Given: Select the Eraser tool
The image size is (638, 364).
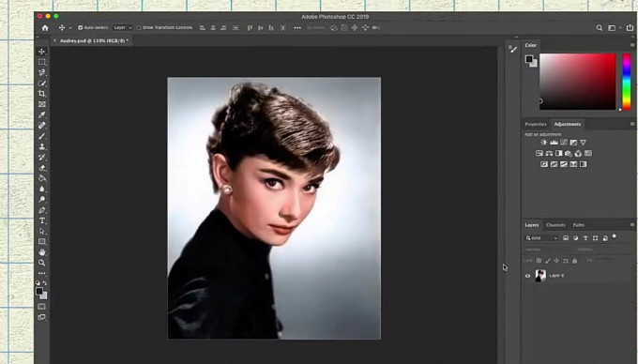Looking at the screenshot, I should 42,168.
